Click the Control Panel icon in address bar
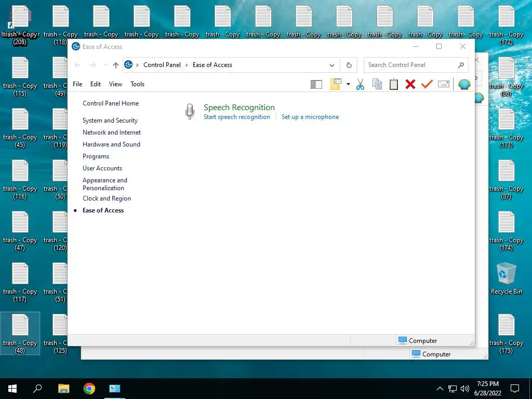Screen dimensions: 532x399 [128, 64]
